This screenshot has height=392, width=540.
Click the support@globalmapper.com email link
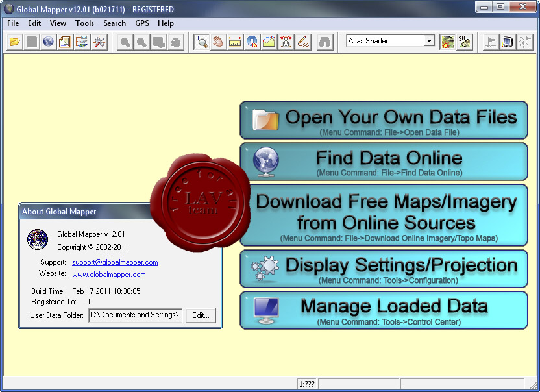pos(115,262)
